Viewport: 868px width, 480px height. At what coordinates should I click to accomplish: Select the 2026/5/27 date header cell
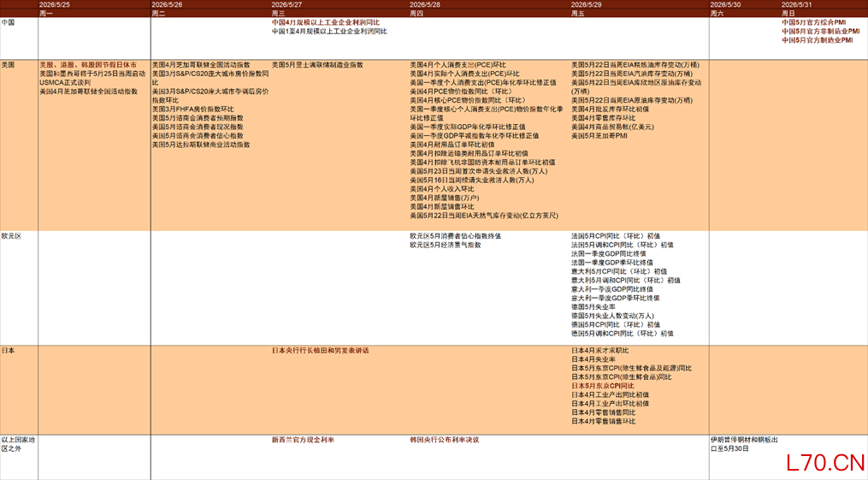pos(286,4)
